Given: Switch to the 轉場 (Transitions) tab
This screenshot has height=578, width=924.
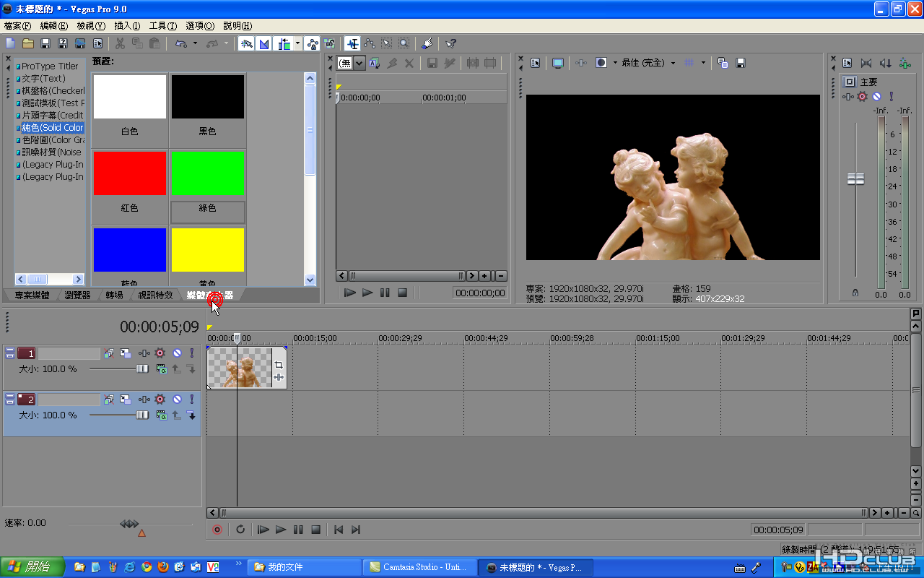Looking at the screenshot, I should (114, 296).
